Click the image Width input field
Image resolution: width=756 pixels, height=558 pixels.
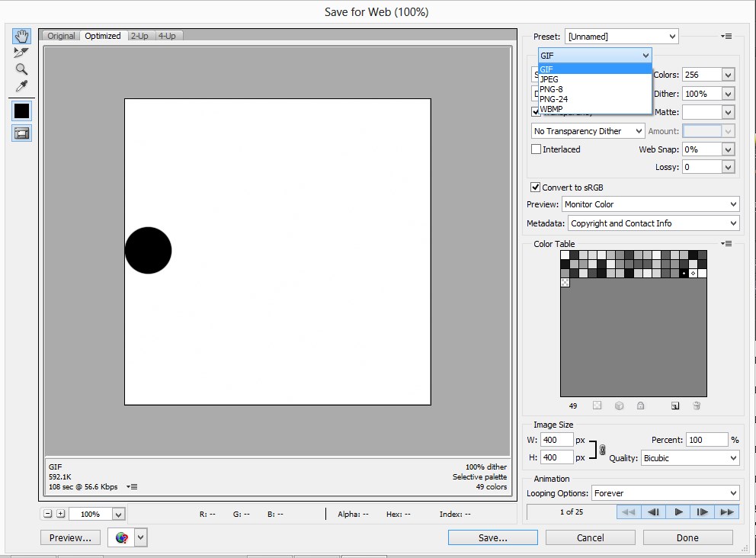pyautogui.click(x=557, y=440)
